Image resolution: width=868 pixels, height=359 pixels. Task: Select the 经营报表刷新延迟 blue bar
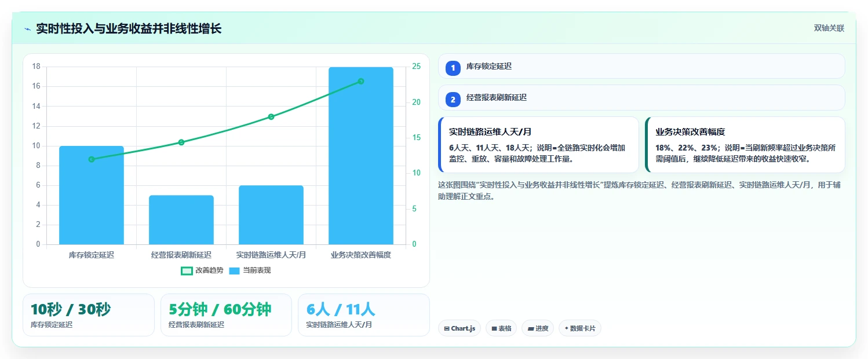181,220
